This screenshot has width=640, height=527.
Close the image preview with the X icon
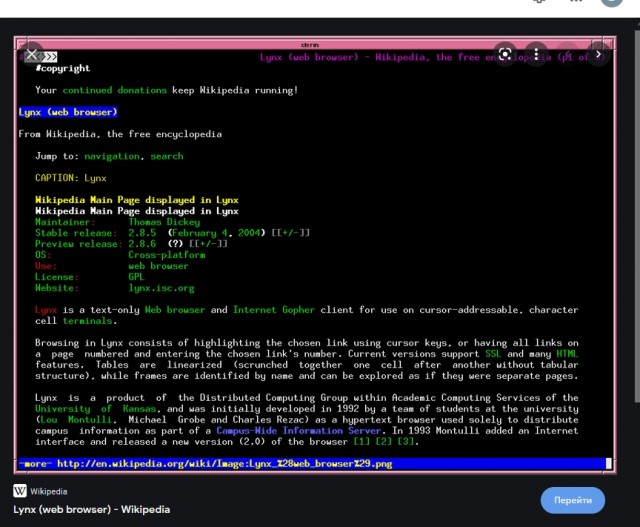point(31,54)
